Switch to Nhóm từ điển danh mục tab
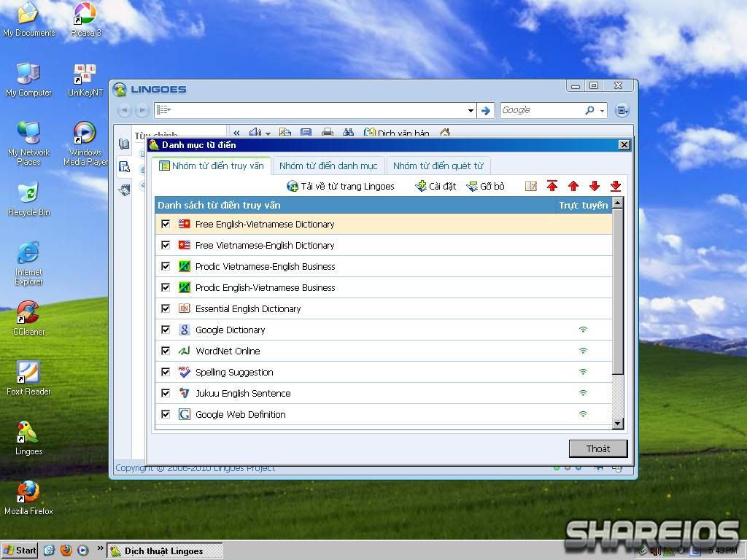The height and width of the screenshot is (560, 747). (328, 166)
